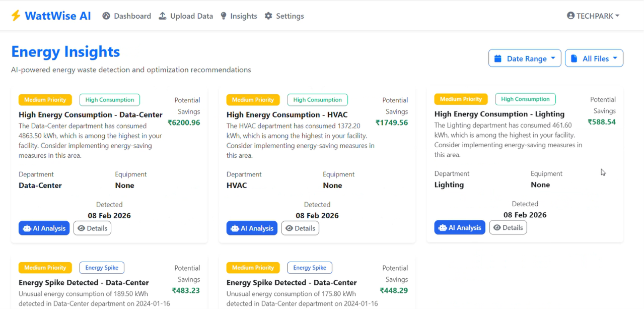The height and width of the screenshot is (309, 644).
Task: Run AI Analysis for the Data-Center card
Action: (x=44, y=228)
